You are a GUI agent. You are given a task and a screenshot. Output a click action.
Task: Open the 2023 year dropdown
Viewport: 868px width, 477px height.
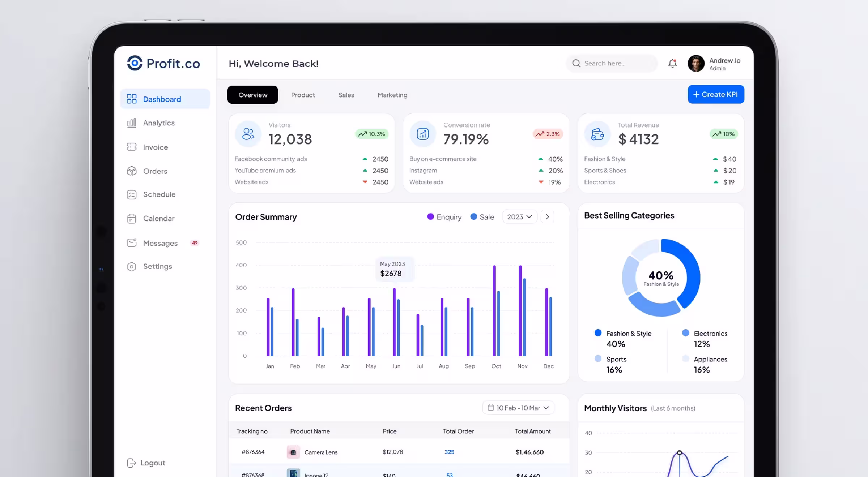coord(520,216)
